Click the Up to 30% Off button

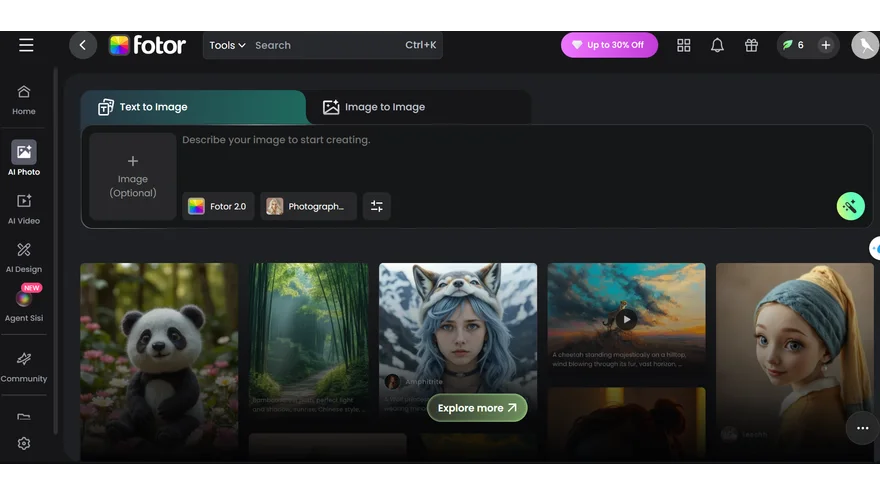[x=608, y=45]
